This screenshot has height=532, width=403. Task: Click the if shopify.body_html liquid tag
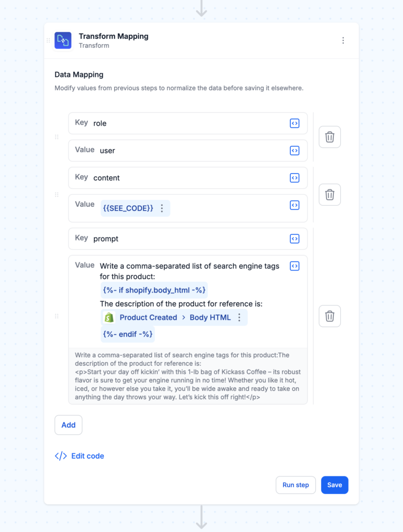tap(154, 290)
